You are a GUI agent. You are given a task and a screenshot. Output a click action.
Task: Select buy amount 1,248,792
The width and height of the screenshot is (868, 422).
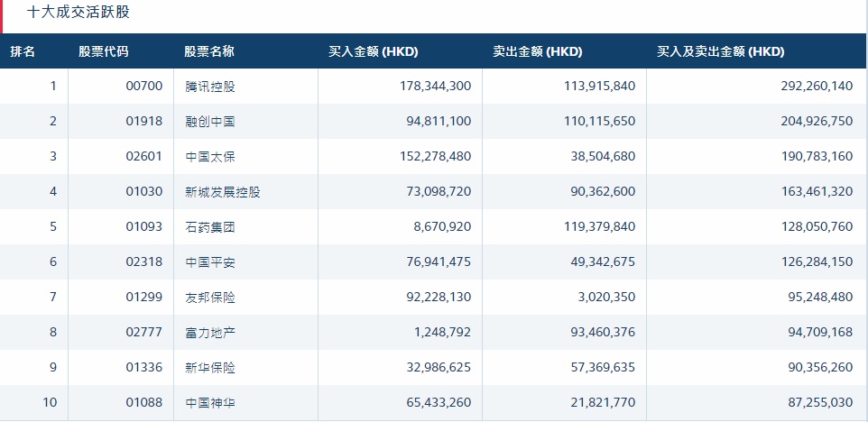tap(443, 332)
